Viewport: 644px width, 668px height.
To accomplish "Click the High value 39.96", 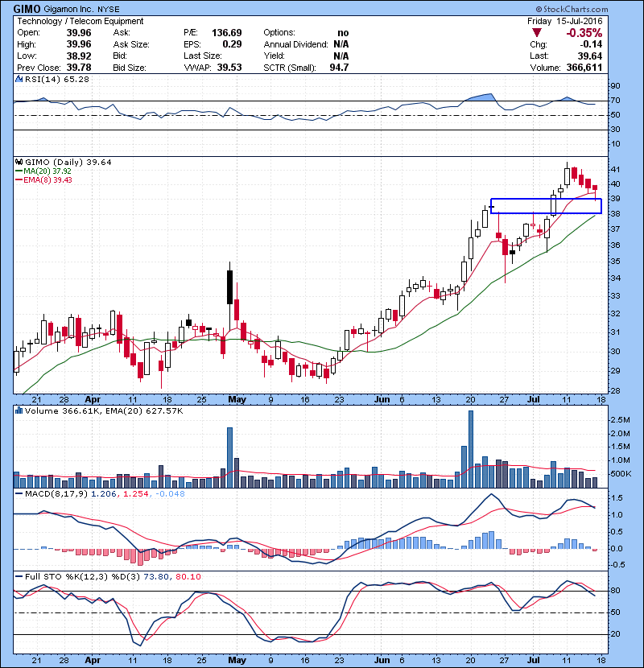I will (x=79, y=44).
